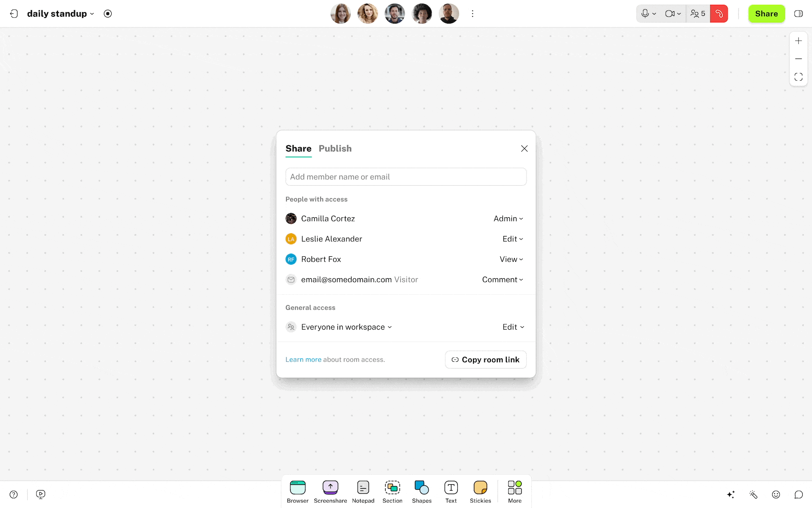This screenshot has width=812, height=508.
Task: Change Robert Fox's View permission
Action: [x=511, y=259]
